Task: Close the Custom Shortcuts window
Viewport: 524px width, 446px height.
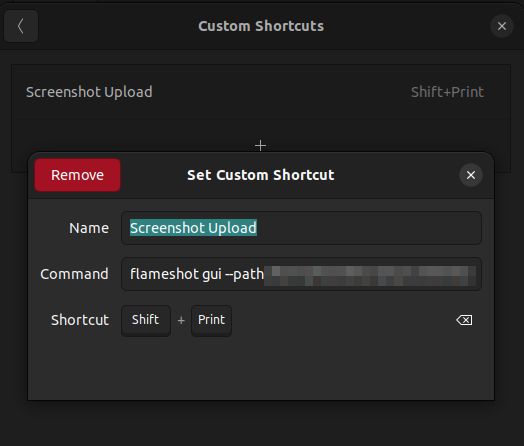Action: (502, 26)
